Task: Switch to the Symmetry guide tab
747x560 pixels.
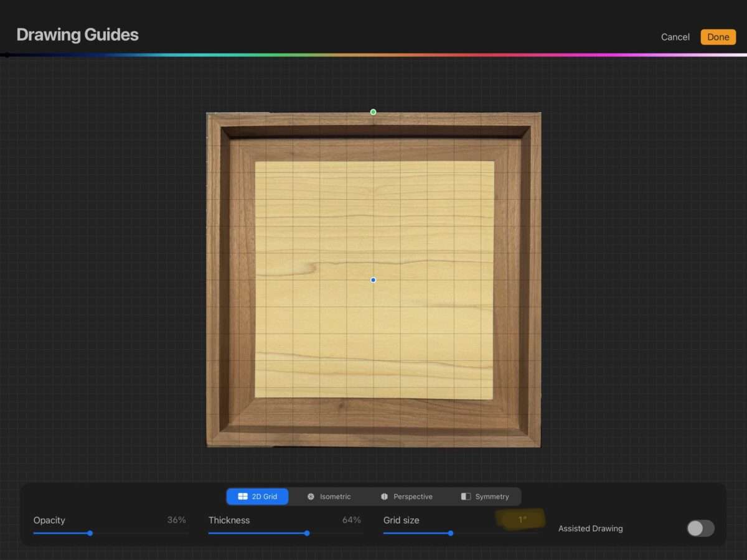Action: tap(484, 497)
